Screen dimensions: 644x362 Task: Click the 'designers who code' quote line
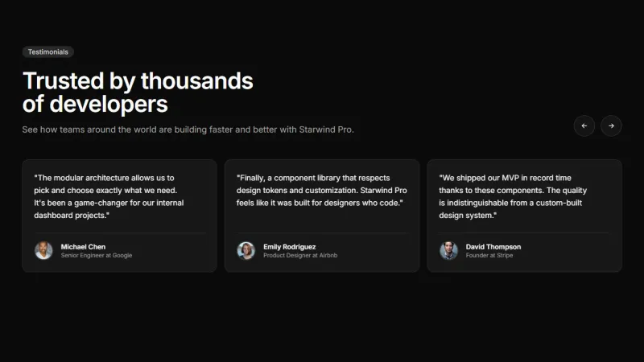click(x=320, y=203)
